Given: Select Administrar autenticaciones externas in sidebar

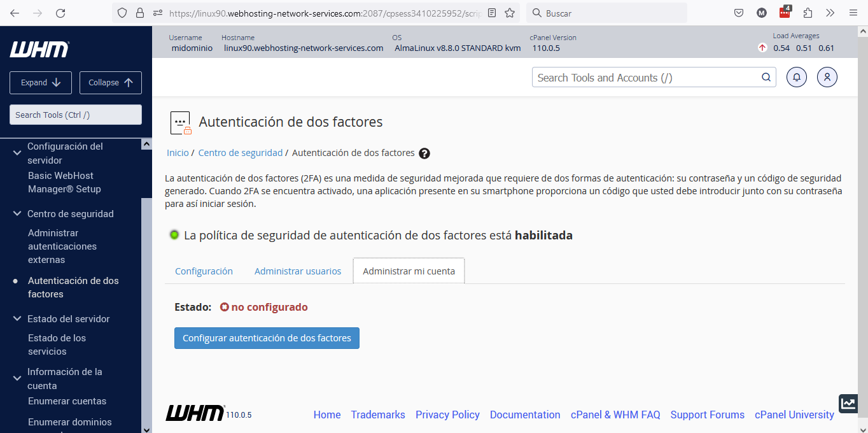Looking at the screenshot, I should point(62,246).
